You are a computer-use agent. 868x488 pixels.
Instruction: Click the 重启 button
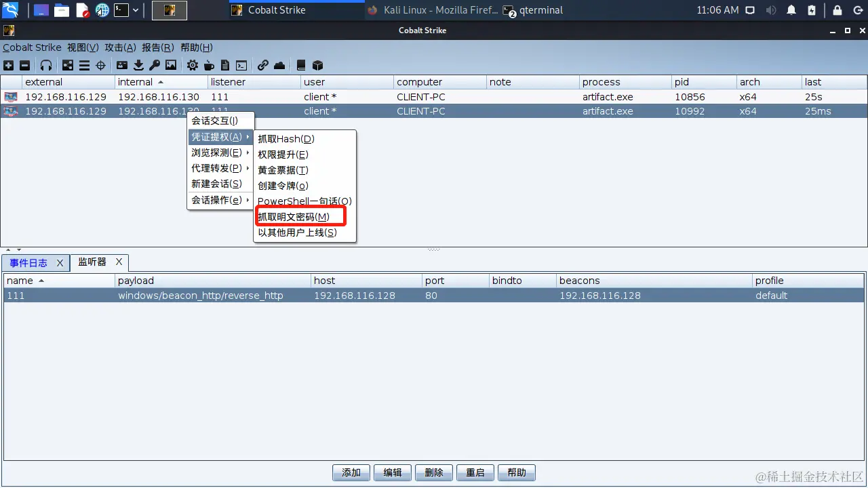475,473
